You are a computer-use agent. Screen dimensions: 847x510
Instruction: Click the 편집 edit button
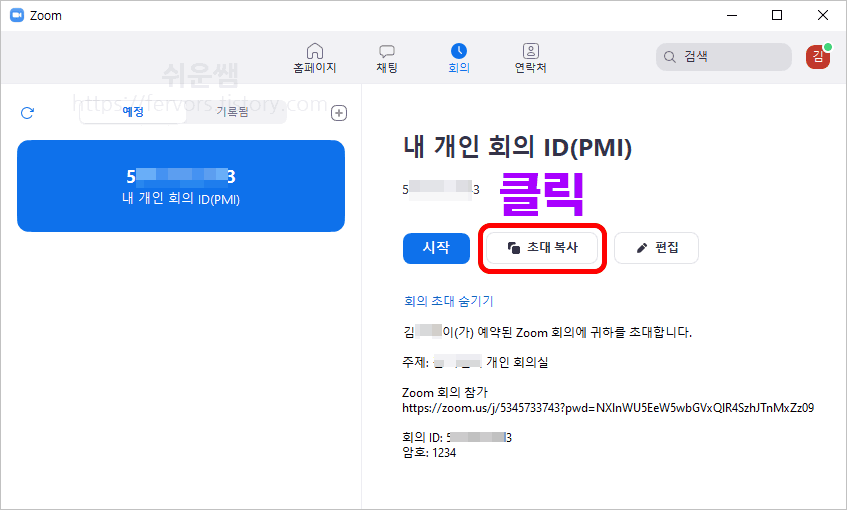click(x=656, y=248)
